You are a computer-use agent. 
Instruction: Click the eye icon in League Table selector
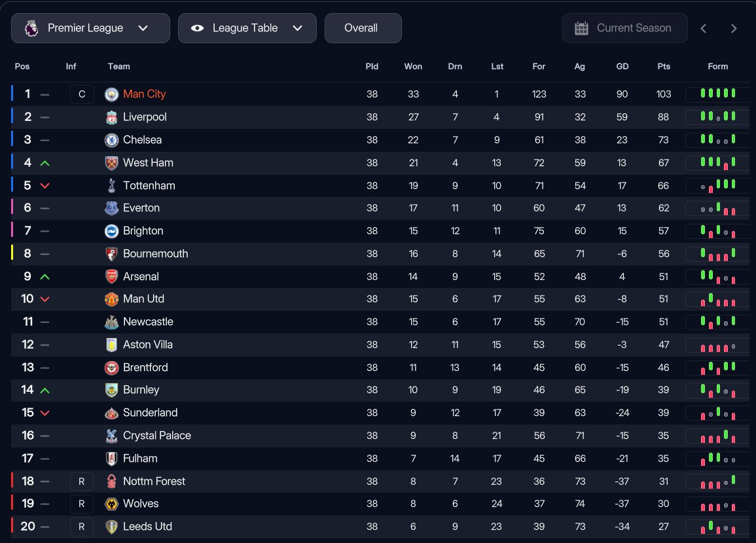pos(197,28)
